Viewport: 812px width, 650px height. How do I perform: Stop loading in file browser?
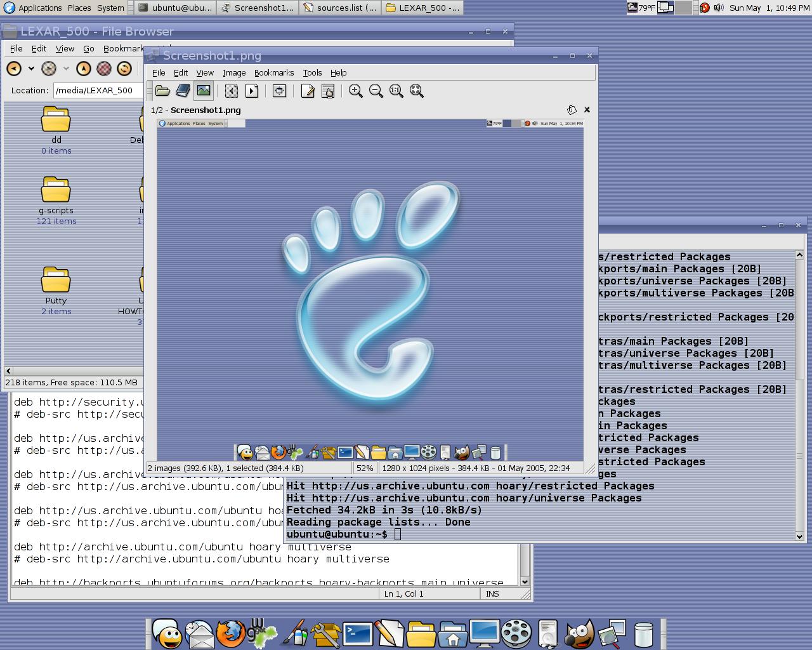pyautogui.click(x=104, y=69)
